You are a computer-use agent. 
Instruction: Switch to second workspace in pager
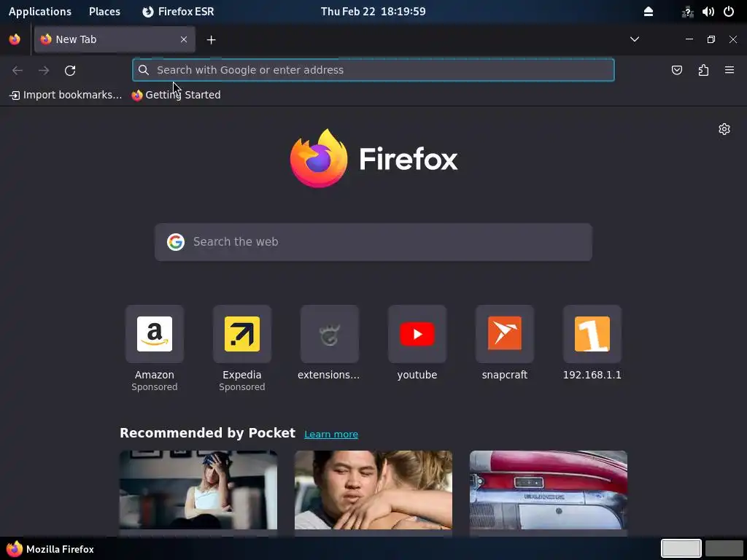[724, 548]
